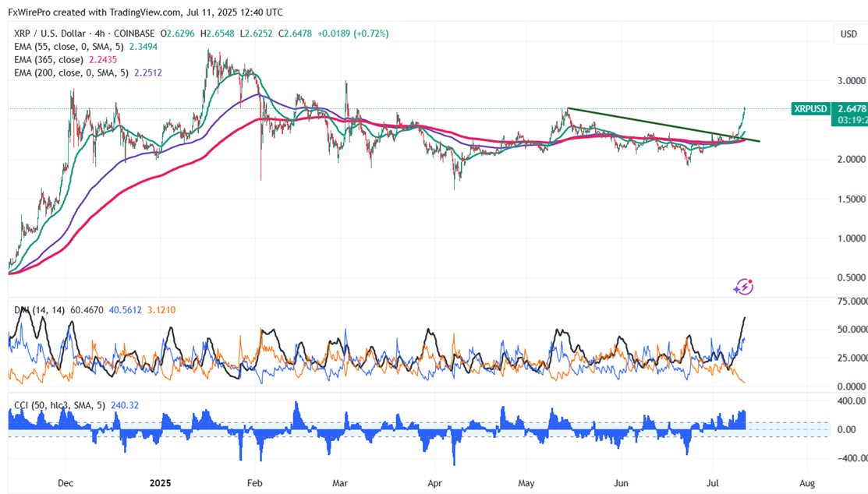Click the FxWirePro TradingView.com header text
The height and width of the screenshot is (494, 868).
(146, 12)
